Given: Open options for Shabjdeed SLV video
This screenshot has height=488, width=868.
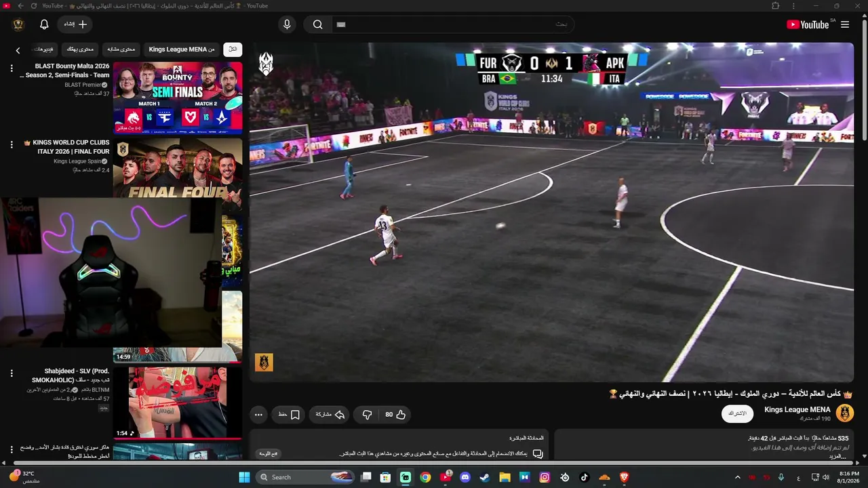Looking at the screenshot, I should 12,373.
